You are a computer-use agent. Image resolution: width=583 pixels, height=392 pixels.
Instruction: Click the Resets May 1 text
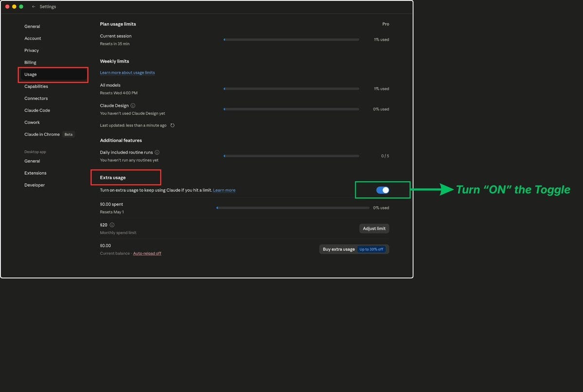[x=112, y=212]
